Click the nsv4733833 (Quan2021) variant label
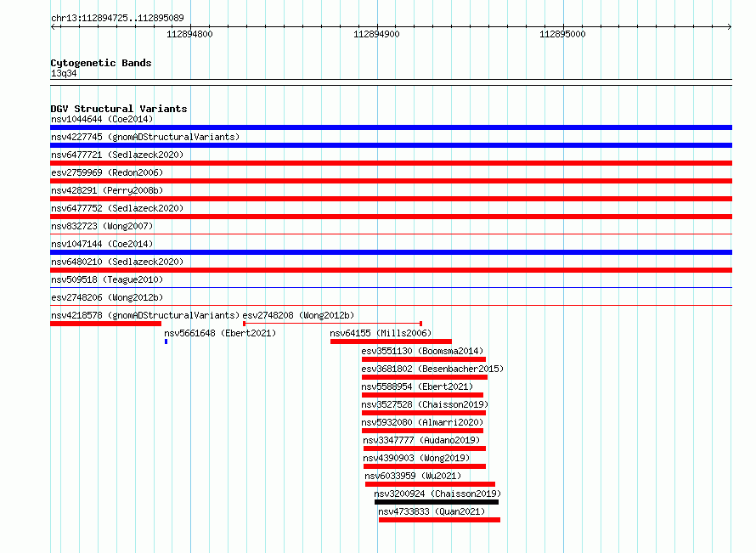The width and height of the screenshot is (756, 553). tap(432, 511)
